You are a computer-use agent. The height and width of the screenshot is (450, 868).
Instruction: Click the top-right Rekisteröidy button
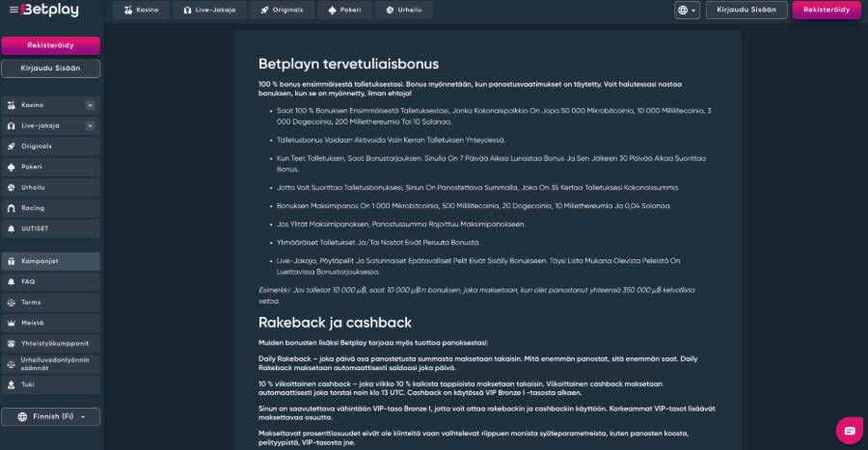827,10
